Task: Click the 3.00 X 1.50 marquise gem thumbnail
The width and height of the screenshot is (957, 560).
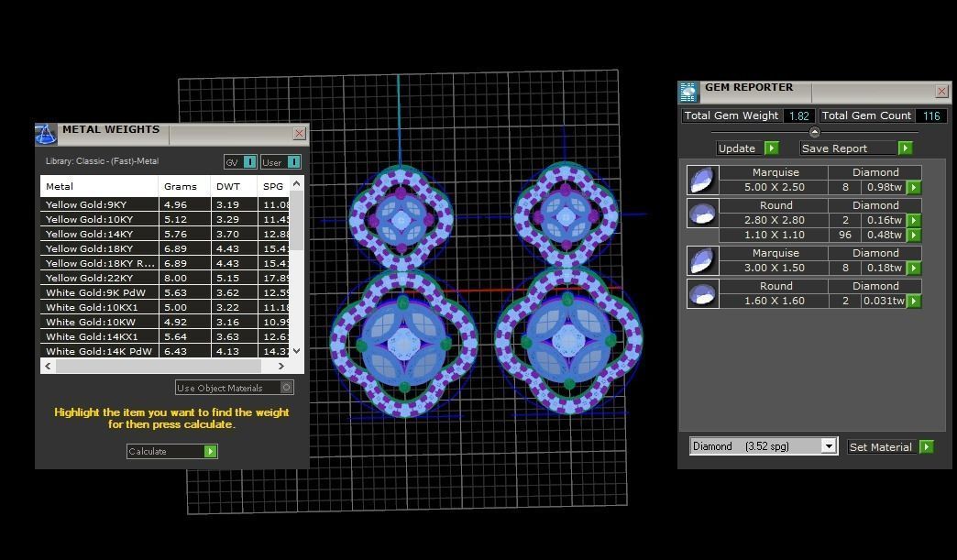Action: (x=702, y=260)
